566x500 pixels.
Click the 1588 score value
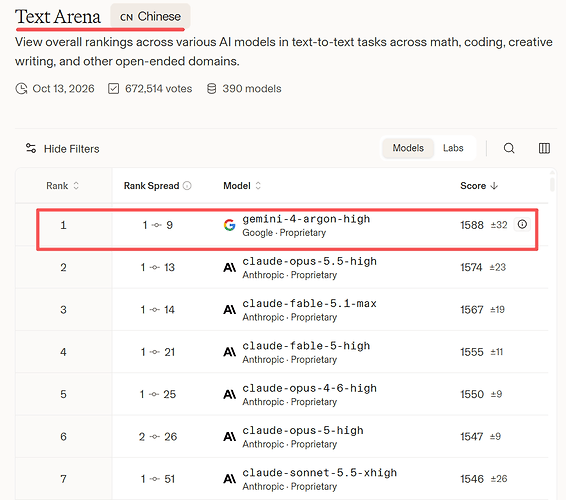[471, 225]
